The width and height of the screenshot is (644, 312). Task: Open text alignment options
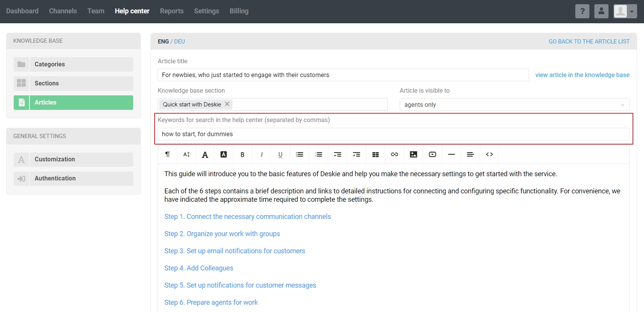(470, 154)
